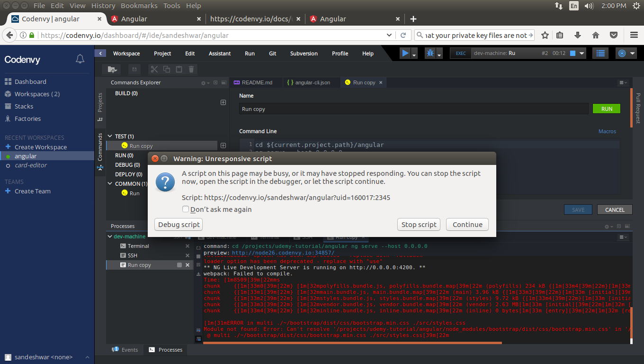Click the Continue button in the warning dialog

point(467,225)
